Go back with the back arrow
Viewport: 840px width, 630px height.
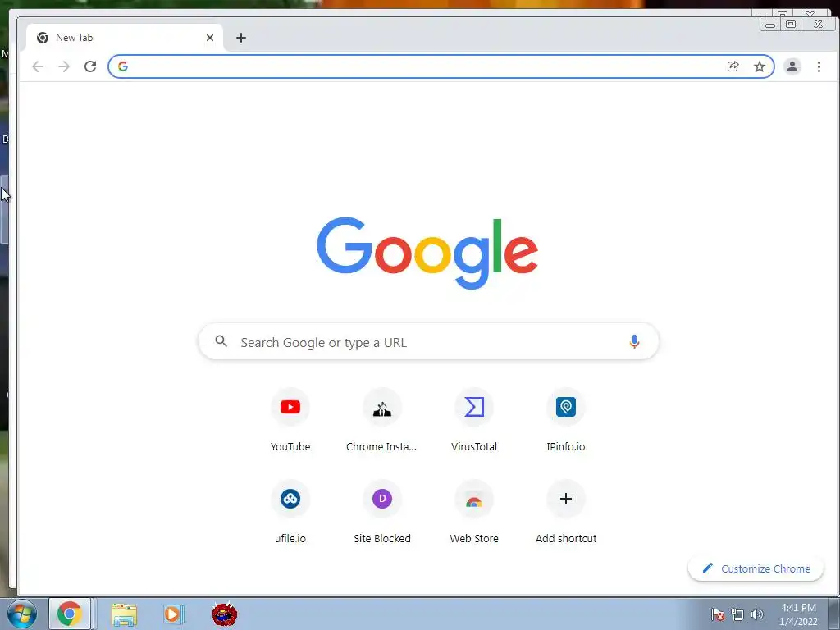(x=38, y=66)
